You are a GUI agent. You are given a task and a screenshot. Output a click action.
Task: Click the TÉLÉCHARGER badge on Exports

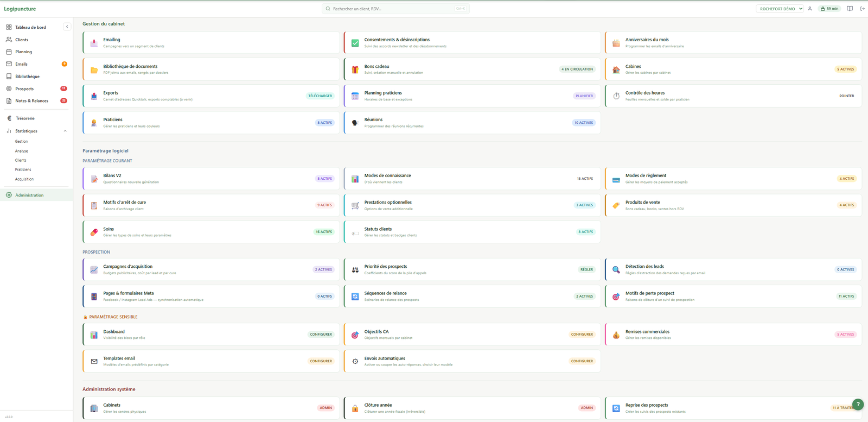pyautogui.click(x=320, y=96)
